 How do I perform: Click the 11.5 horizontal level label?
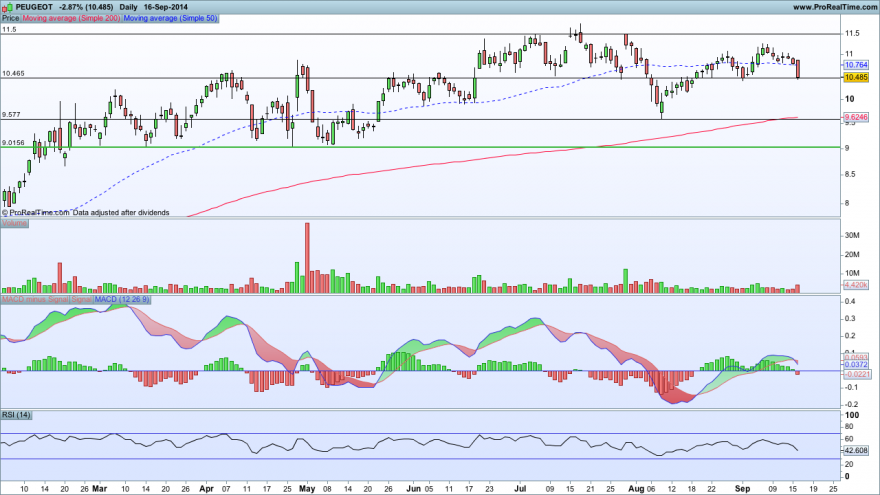[8, 30]
